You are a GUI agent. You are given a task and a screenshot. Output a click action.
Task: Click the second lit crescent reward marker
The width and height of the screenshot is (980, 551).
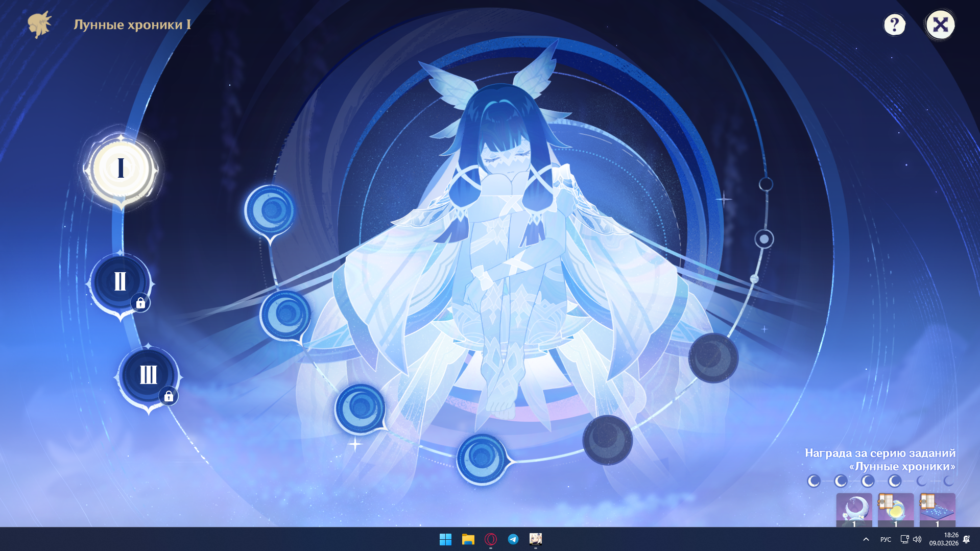click(x=841, y=481)
